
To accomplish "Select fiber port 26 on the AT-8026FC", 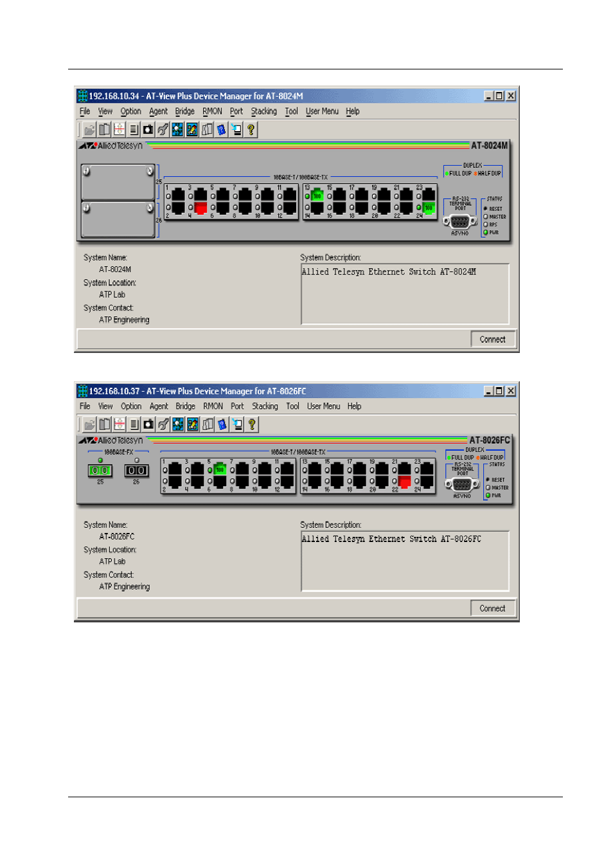I will [x=136, y=471].
